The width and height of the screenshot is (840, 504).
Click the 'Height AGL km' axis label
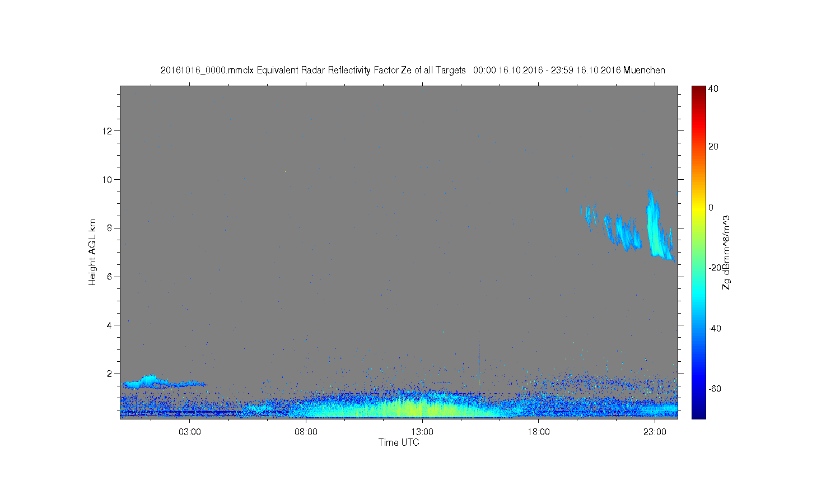[92, 252]
